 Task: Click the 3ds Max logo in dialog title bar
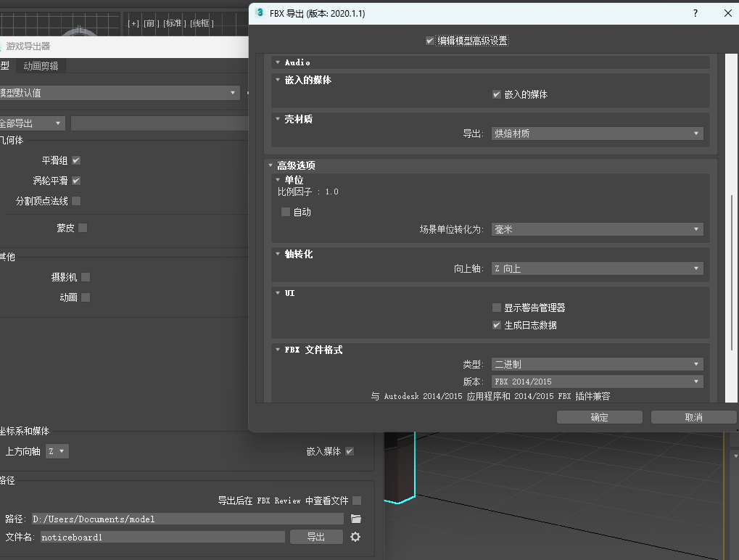(x=260, y=13)
